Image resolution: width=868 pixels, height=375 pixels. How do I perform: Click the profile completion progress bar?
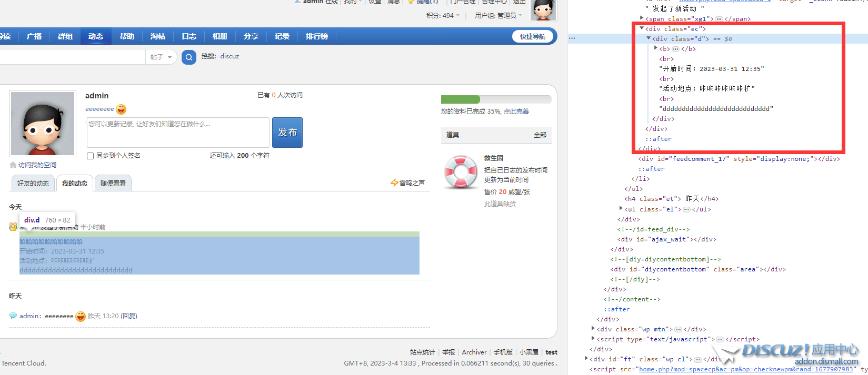coord(496,99)
